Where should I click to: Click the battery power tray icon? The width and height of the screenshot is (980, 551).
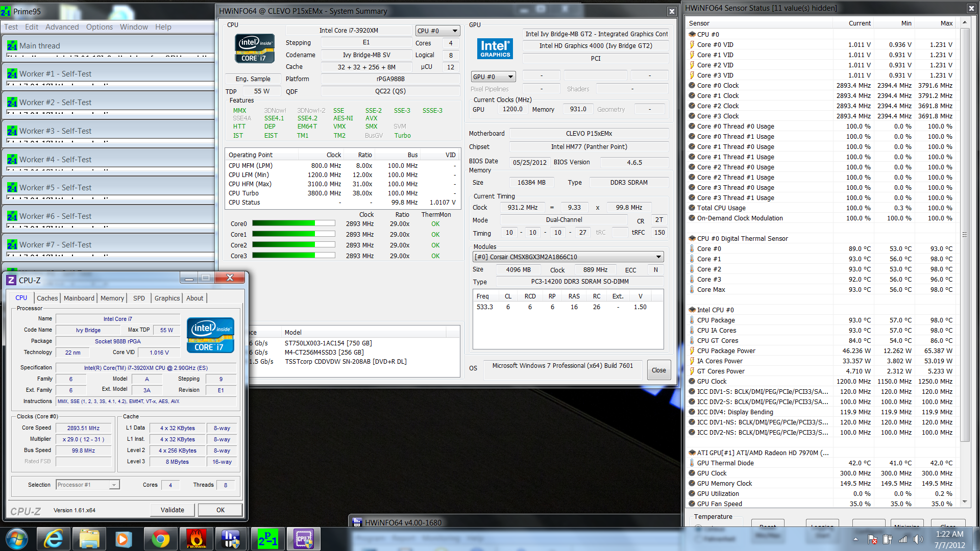887,539
